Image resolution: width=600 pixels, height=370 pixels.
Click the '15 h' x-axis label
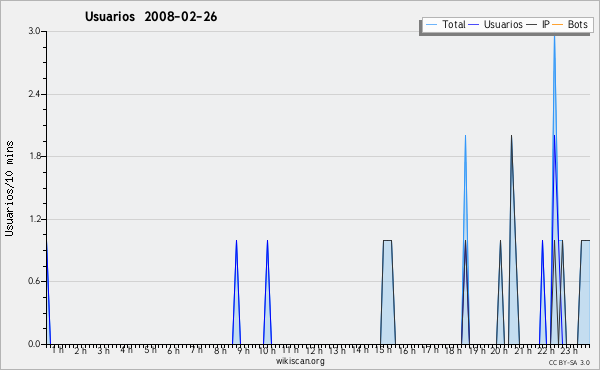click(x=383, y=350)
